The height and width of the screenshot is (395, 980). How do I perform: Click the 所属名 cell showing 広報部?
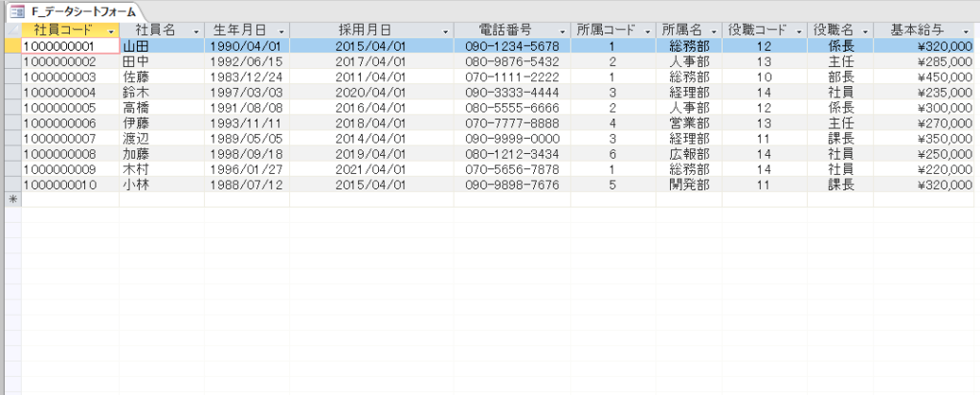[688, 153]
